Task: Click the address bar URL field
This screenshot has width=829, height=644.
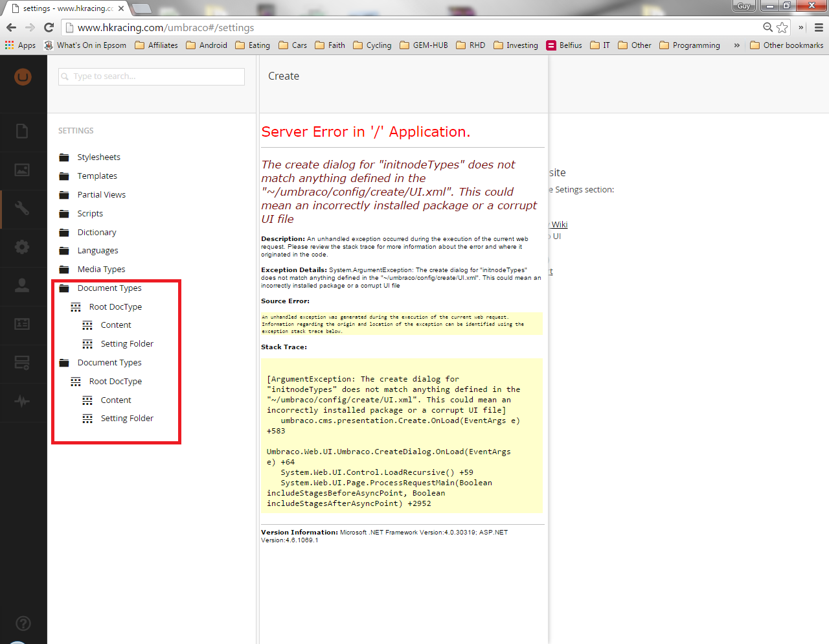Action: coord(414,27)
